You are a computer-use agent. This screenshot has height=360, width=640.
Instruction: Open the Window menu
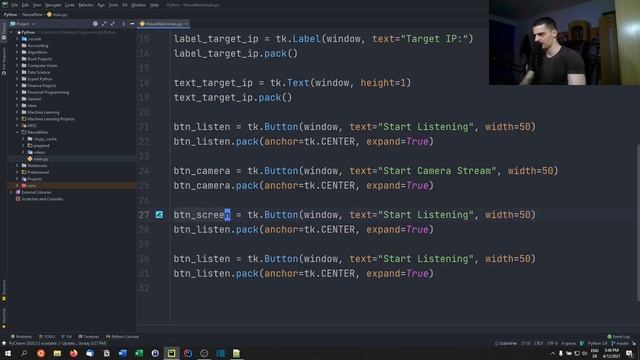(138, 5)
